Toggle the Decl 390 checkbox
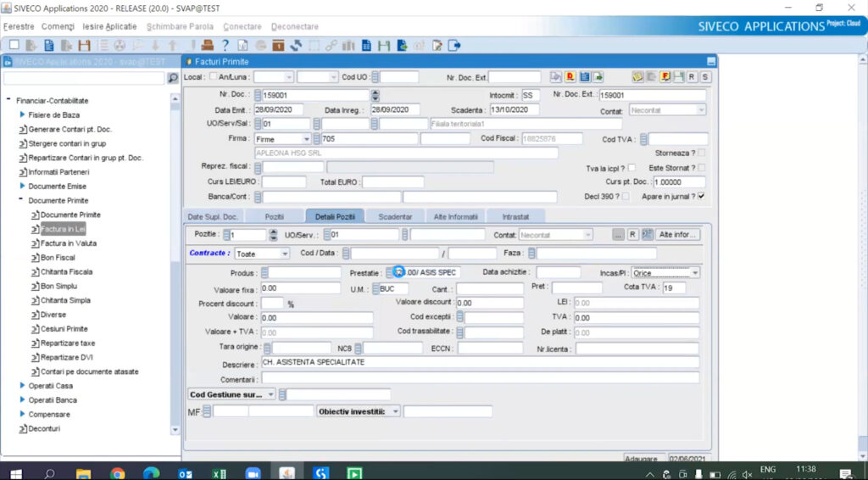This screenshot has width=868, height=480. (x=625, y=197)
